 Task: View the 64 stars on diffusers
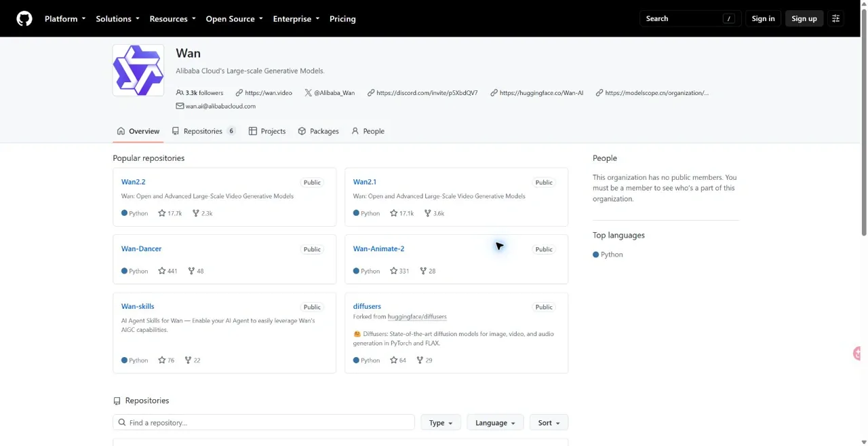(x=398, y=360)
